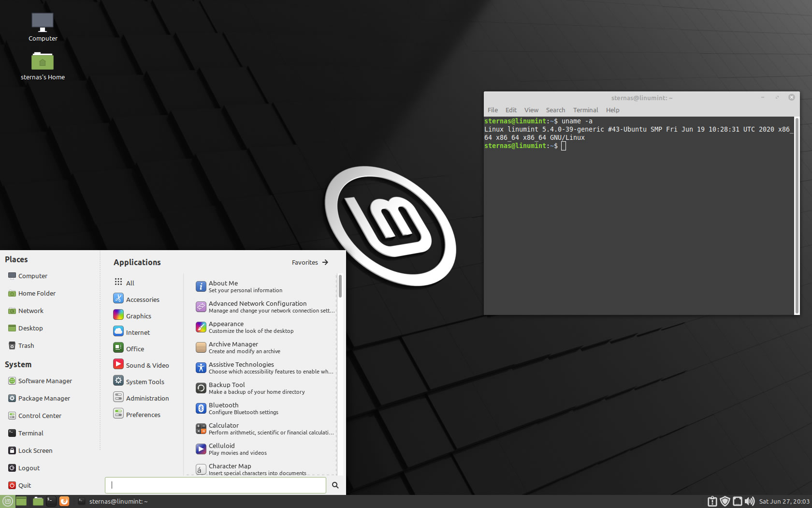Launch the Appearance settings app

pos(264,327)
